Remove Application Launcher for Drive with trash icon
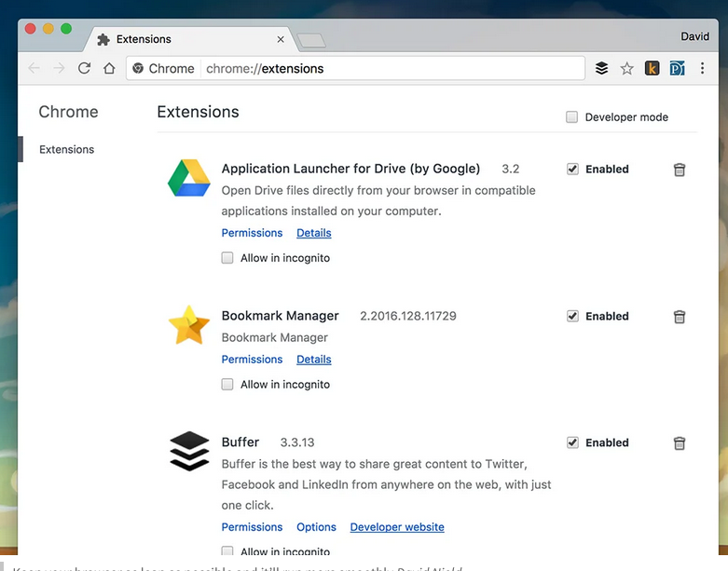Viewport: 728px width, 571px height. [x=680, y=170]
